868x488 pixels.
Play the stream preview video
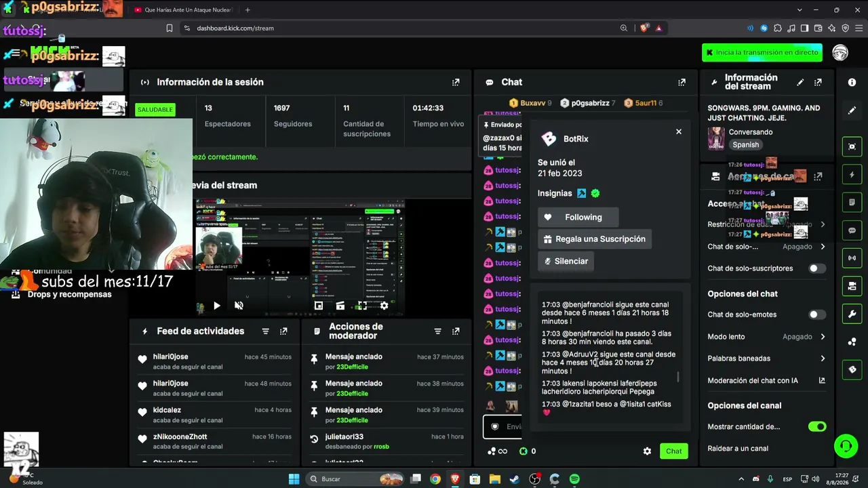[216, 306]
